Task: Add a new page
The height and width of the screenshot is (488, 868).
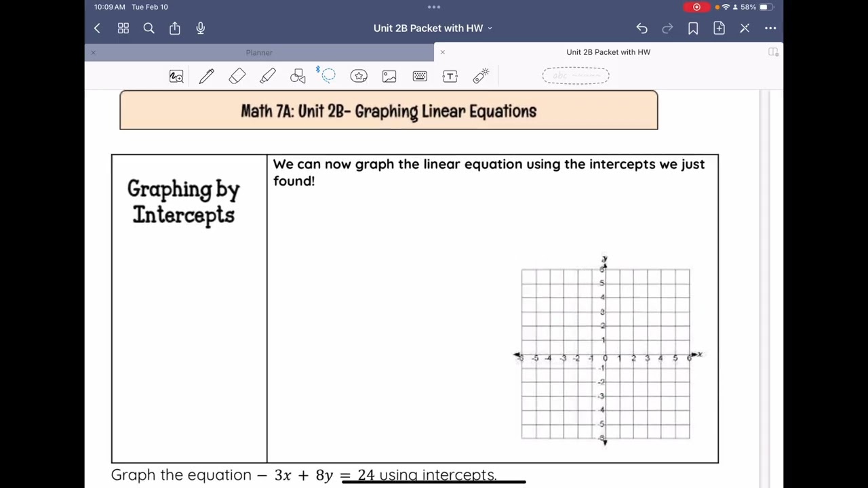Action: (x=719, y=28)
